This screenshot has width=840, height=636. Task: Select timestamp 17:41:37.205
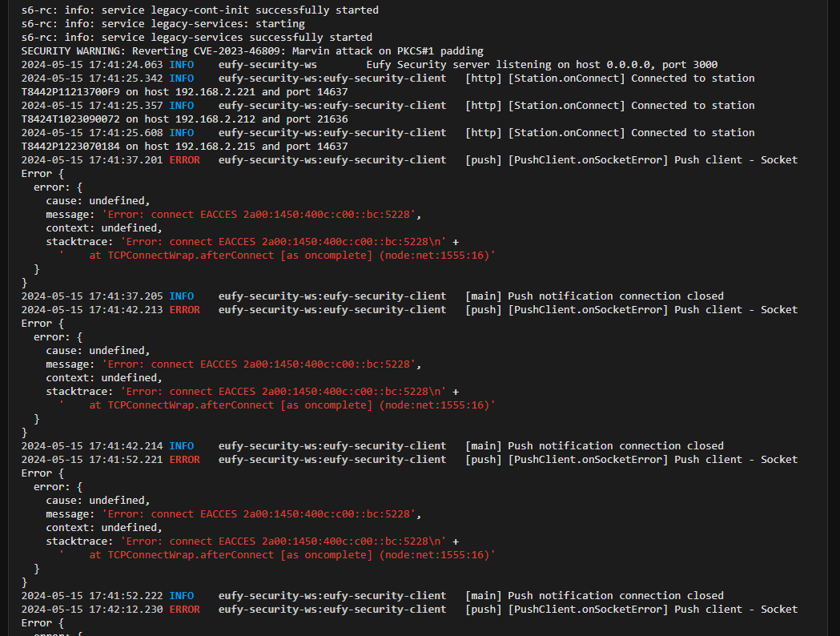tap(126, 296)
